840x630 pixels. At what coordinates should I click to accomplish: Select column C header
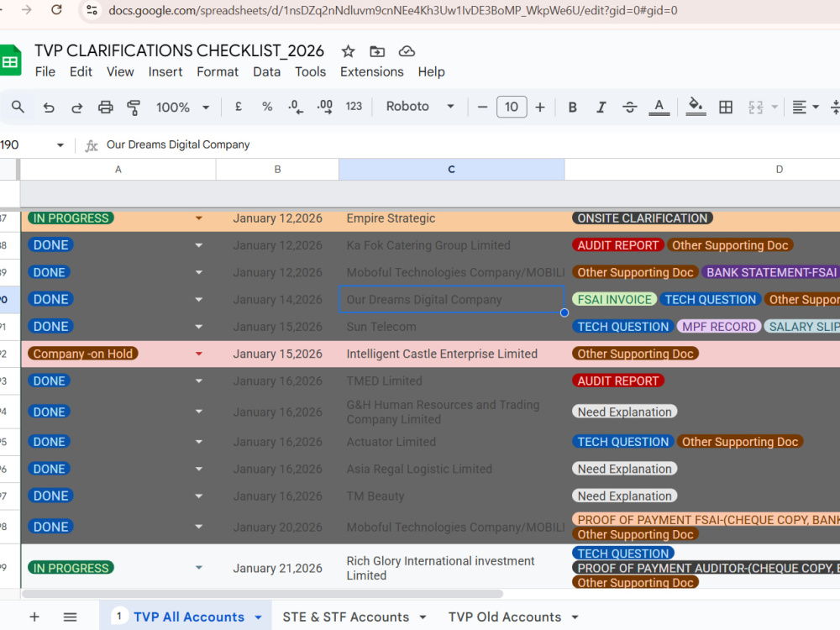point(452,170)
